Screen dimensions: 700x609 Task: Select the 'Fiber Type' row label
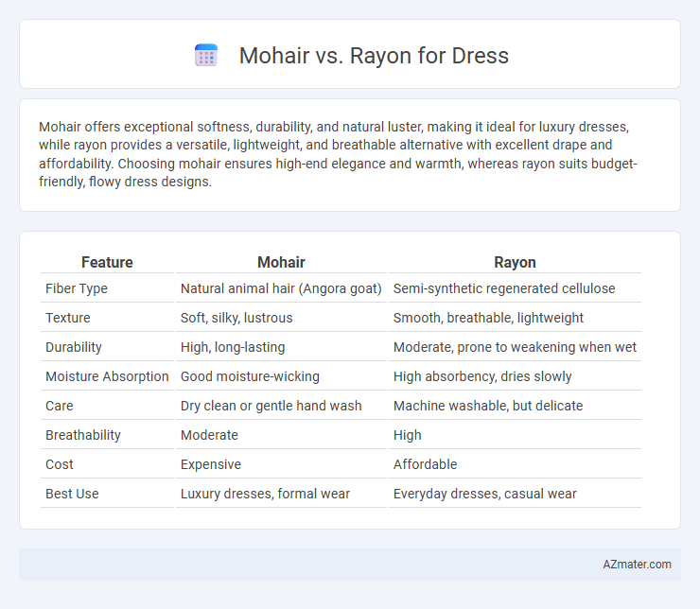click(77, 288)
